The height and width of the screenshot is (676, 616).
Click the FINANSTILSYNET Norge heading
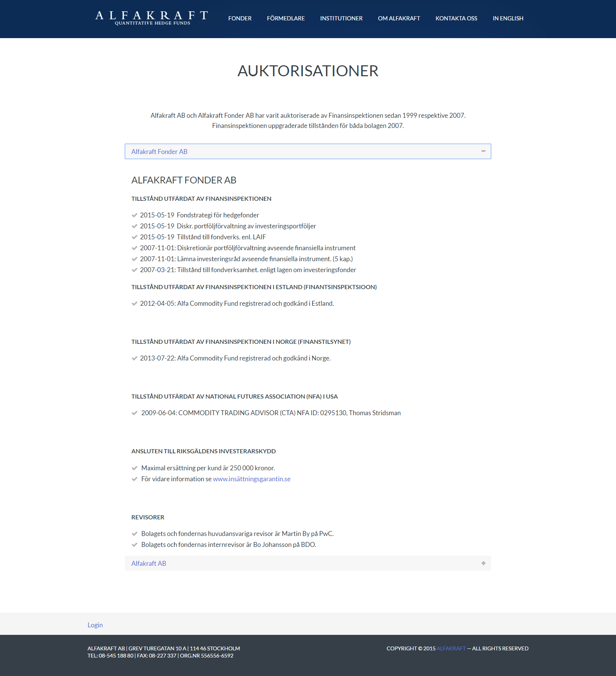241,342
